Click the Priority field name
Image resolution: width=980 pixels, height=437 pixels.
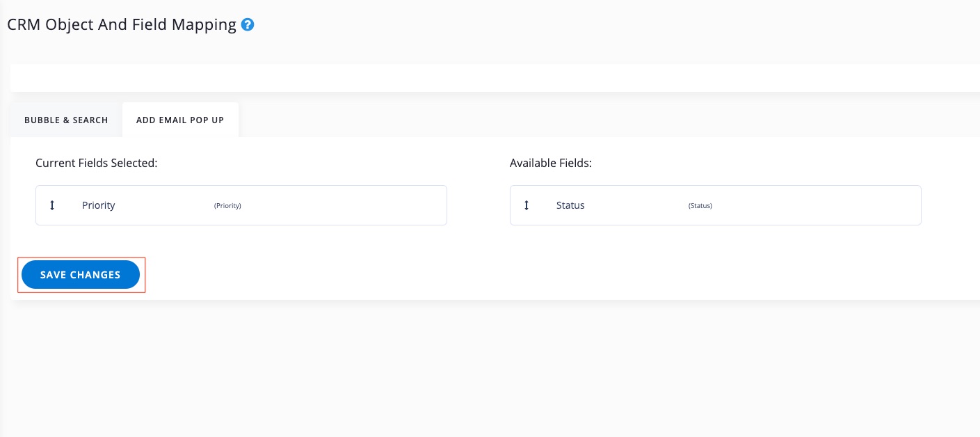click(x=99, y=205)
